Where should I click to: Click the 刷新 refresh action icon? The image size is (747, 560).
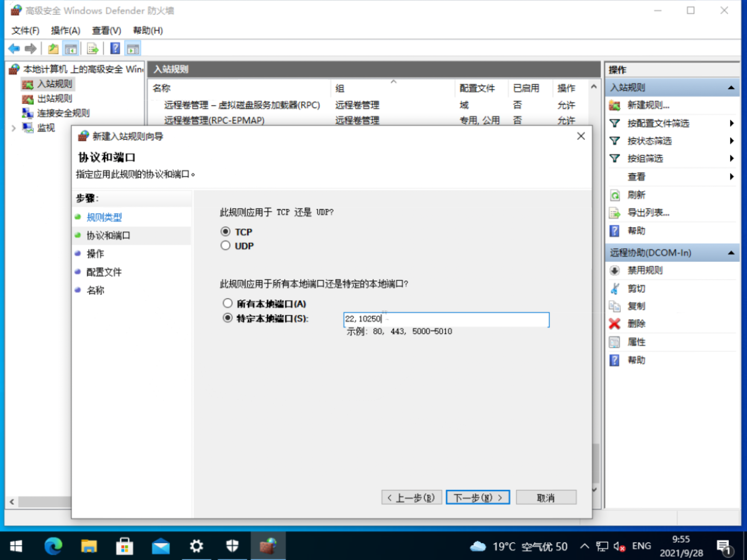(615, 195)
